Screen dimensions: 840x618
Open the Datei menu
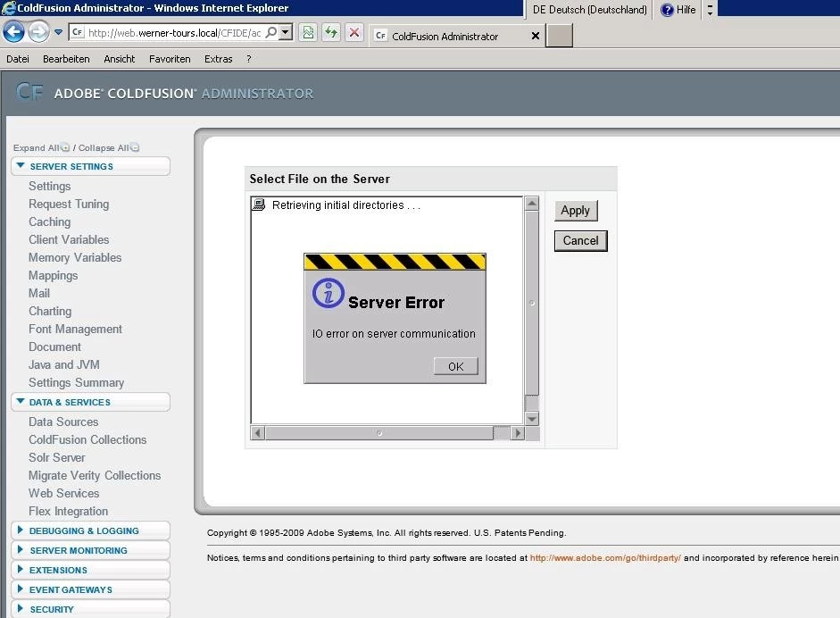[x=18, y=59]
